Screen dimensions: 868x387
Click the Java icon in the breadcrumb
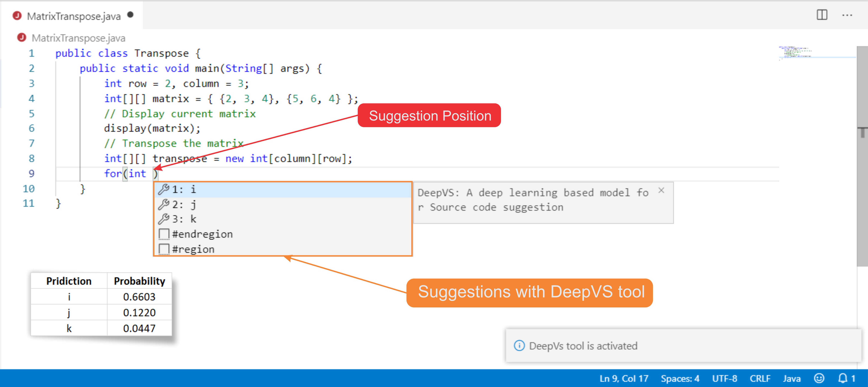[x=22, y=37]
